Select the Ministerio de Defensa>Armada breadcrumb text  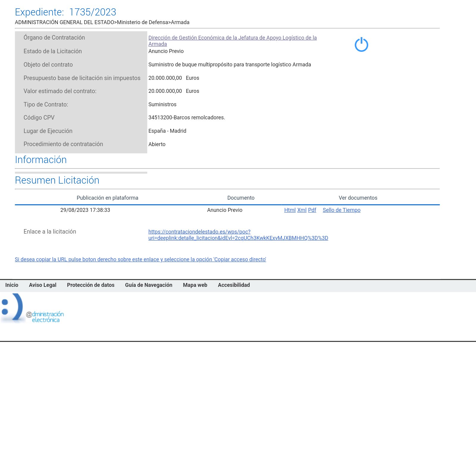(153, 22)
